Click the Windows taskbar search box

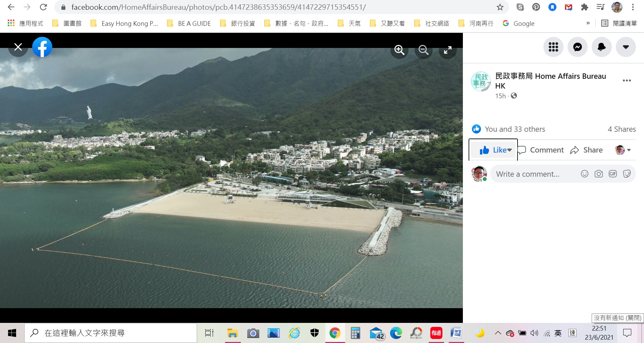click(111, 333)
